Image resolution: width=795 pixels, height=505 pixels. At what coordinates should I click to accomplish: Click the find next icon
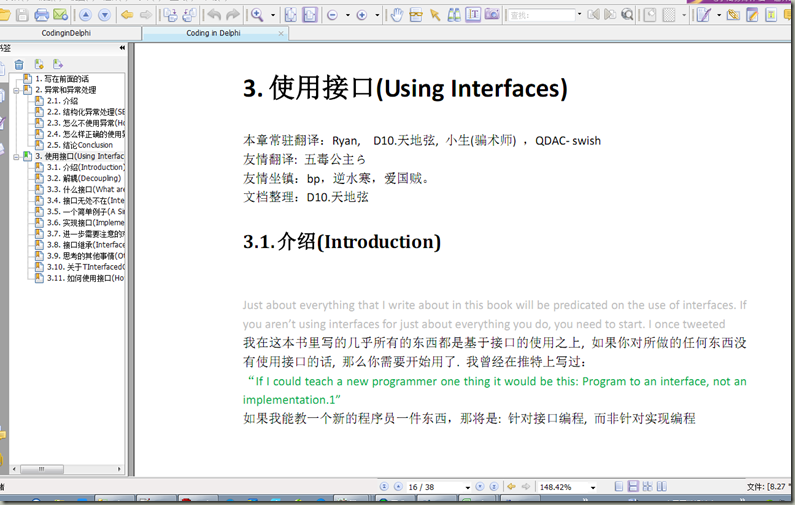coord(610,15)
